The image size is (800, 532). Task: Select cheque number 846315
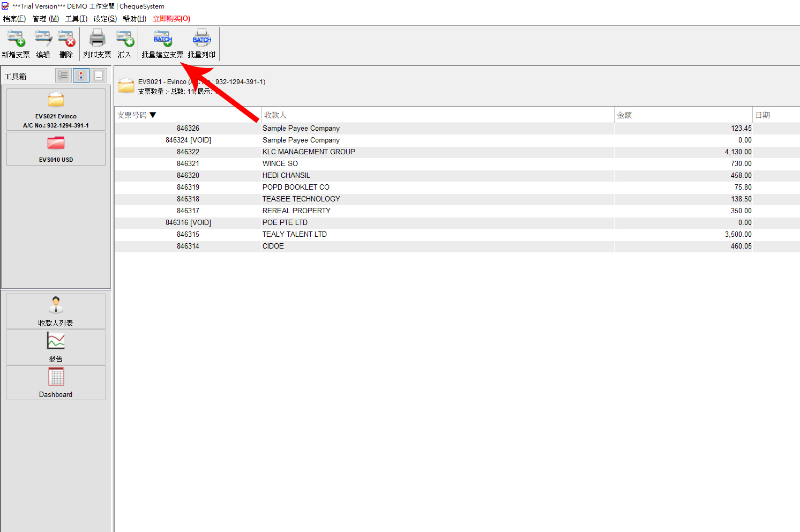point(188,235)
